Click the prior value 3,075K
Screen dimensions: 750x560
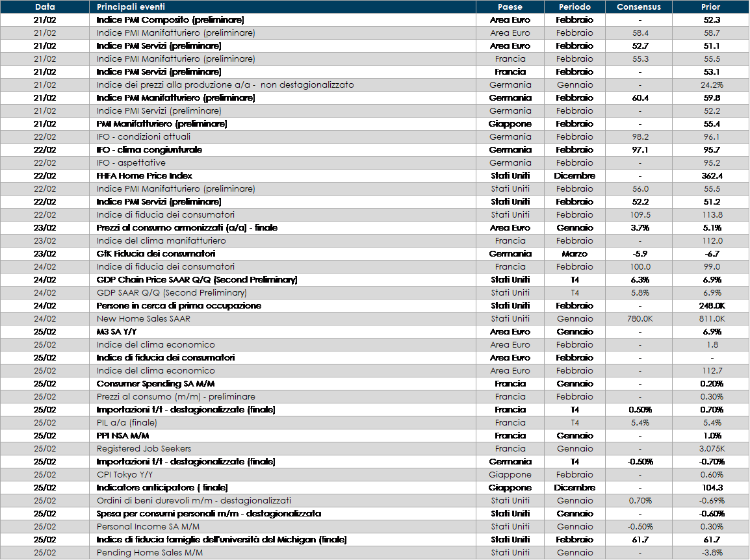(x=712, y=449)
